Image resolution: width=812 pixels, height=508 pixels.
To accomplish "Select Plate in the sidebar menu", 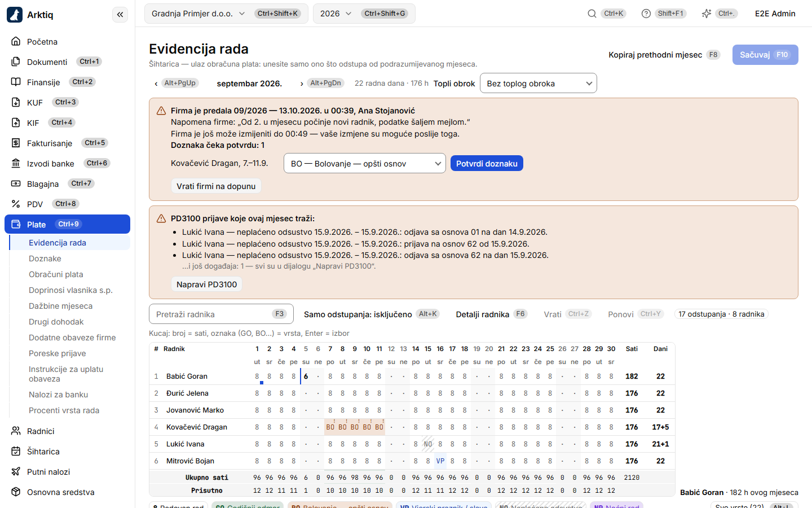I will click(67, 225).
